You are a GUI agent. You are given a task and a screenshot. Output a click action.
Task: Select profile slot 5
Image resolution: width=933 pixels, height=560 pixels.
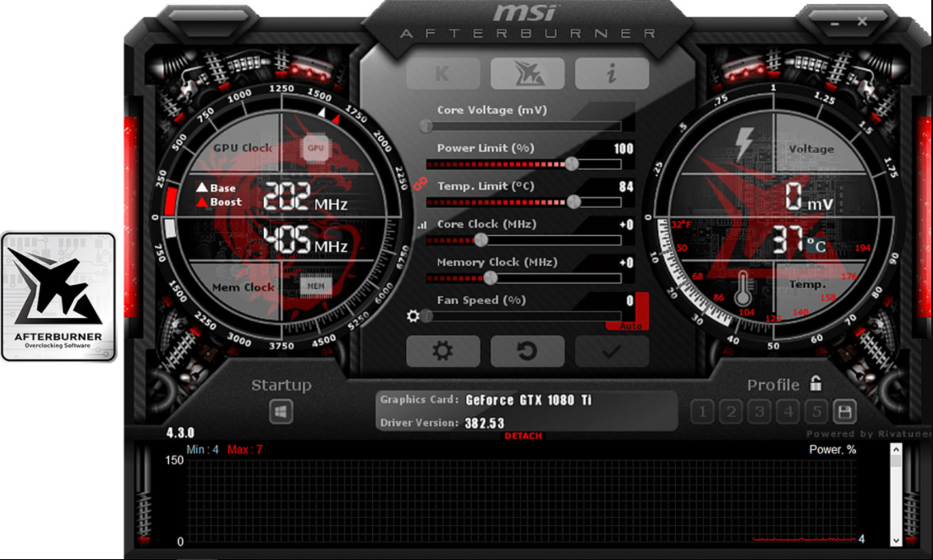817,411
